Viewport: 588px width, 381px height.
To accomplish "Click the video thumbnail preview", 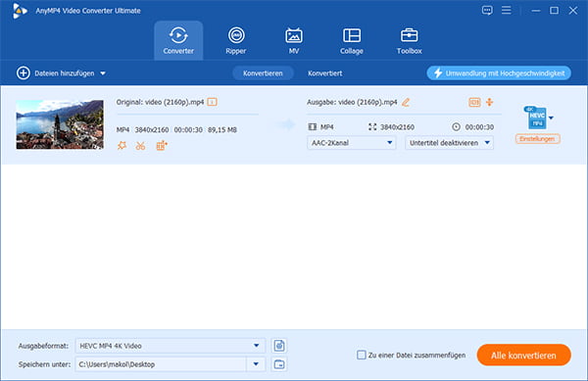I will click(x=60, y=124).
